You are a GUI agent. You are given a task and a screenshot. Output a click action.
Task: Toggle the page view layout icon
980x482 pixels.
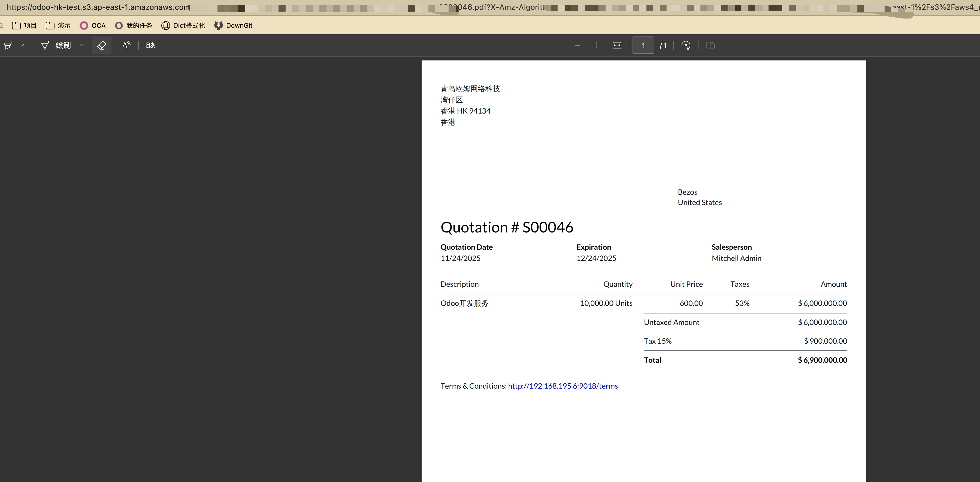[710, 45]
